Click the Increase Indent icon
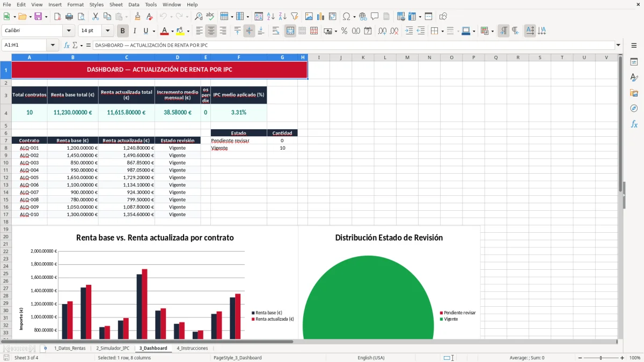Screen dimensions: 644x362 point(409,31)
